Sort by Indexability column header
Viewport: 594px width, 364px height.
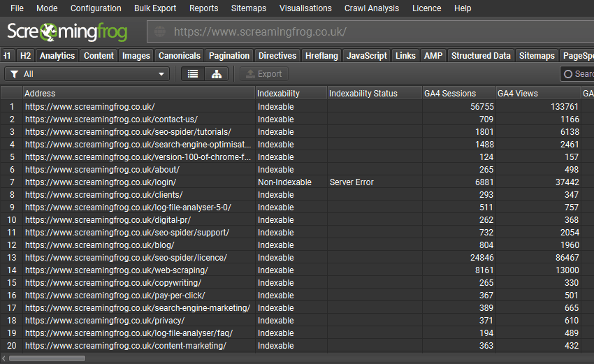[291, 93]
